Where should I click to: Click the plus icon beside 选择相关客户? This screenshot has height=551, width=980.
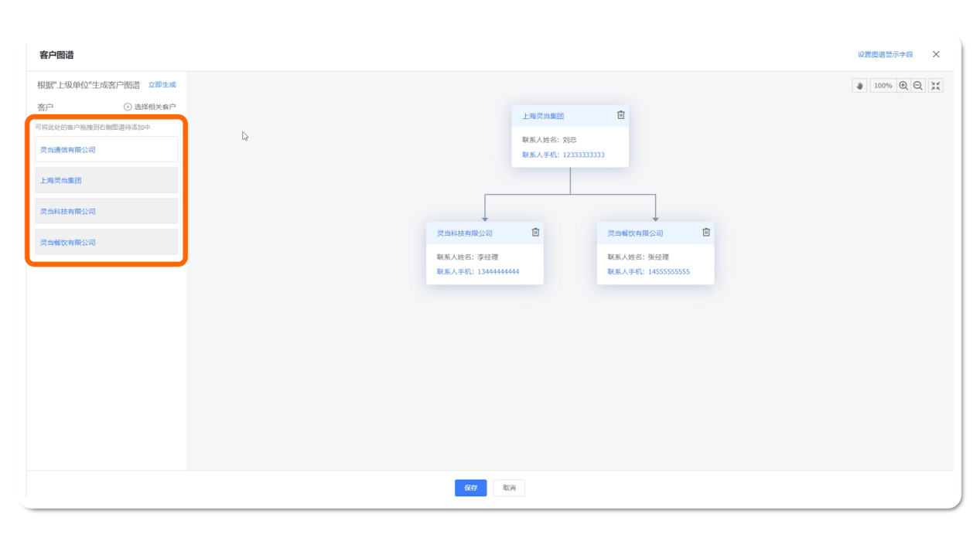(x=128, y=107)
